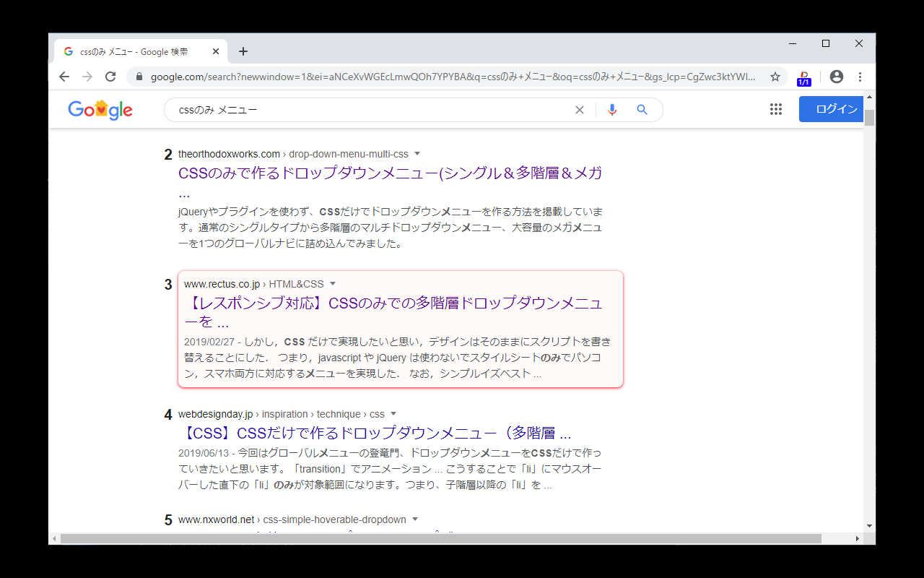Viewport: 924px width, 578px height.
Task: Go forward one page in history
Action: click(x=87, y=77)
